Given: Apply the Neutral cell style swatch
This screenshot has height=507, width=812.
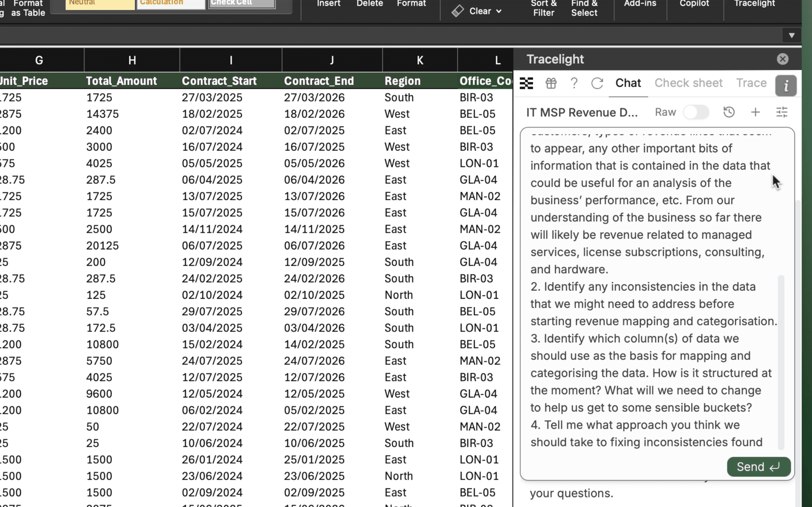Looking at the screenshot, I should (100, 4).
